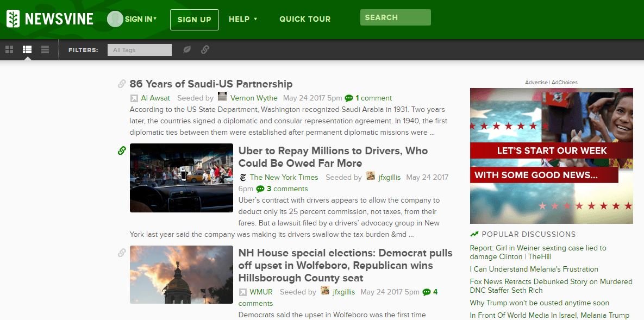Click the good news banner advertisement
Image resolution: width=644 pixels, height=320 pixels.
coord(551,156)
